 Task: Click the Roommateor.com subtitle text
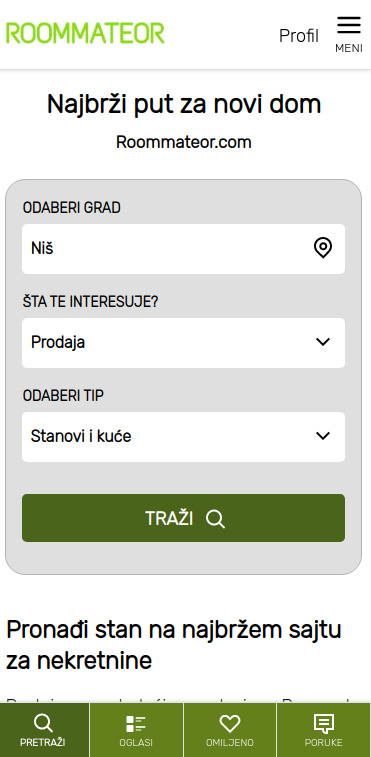point(184,142)
